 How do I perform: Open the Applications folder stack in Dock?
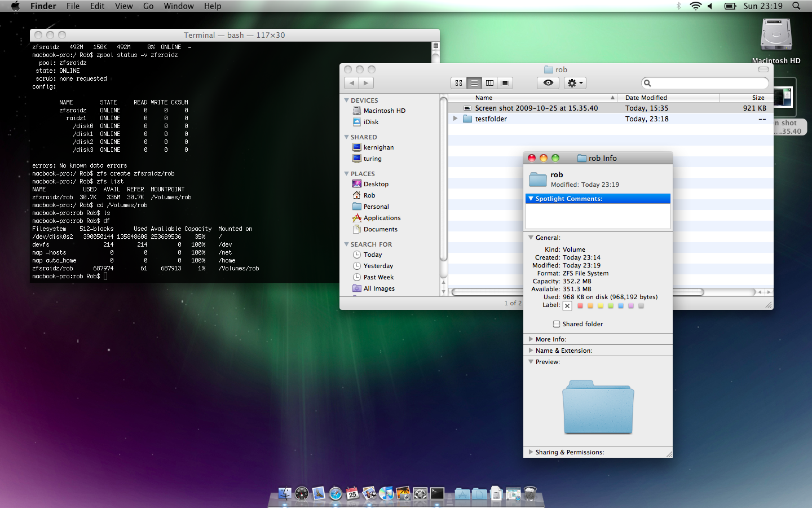[462, 494]
